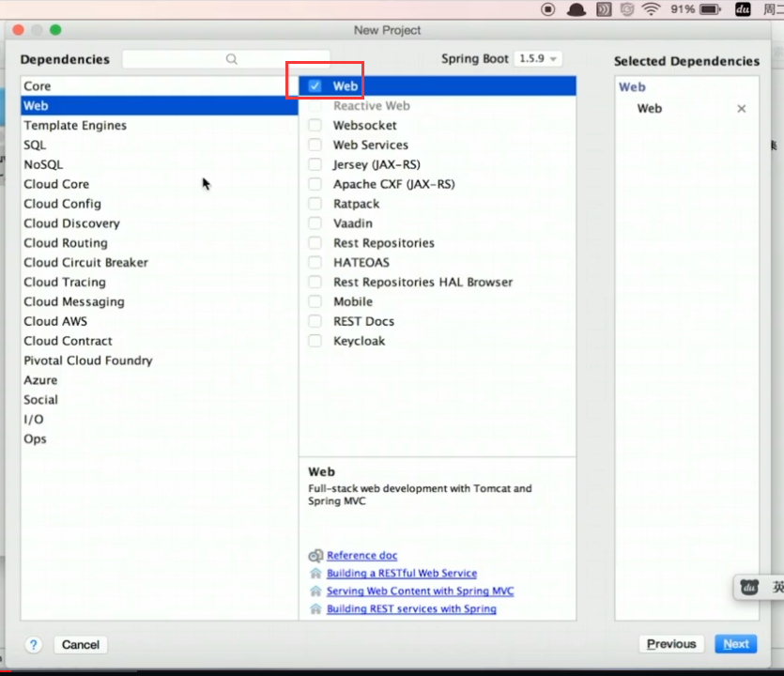Image resolution: width=784 pixels, height=676 pixels.
Task: Select the Core category
Action: coord(160,86)
